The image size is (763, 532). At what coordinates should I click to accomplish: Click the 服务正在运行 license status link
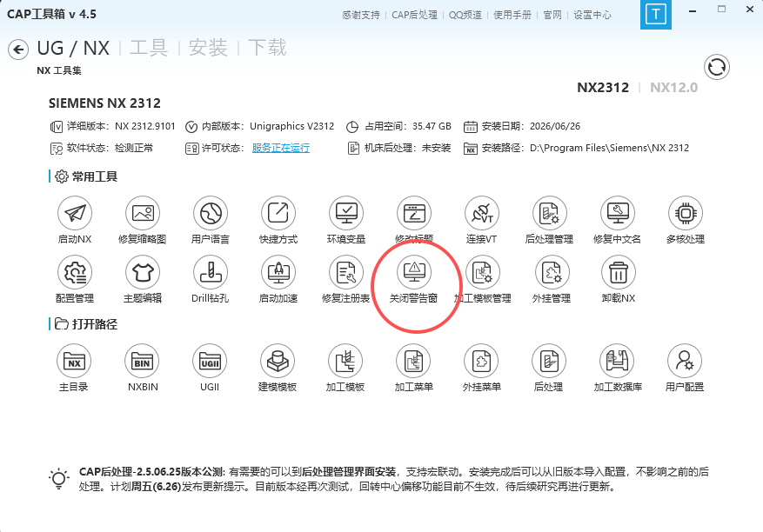tap(281, 148)
